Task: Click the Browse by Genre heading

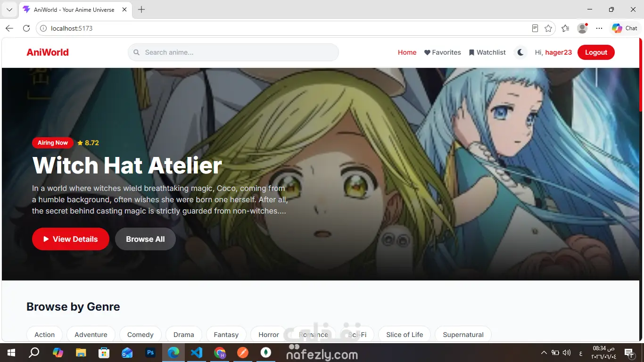Action: pyautogui.click(x=73, y=307)
